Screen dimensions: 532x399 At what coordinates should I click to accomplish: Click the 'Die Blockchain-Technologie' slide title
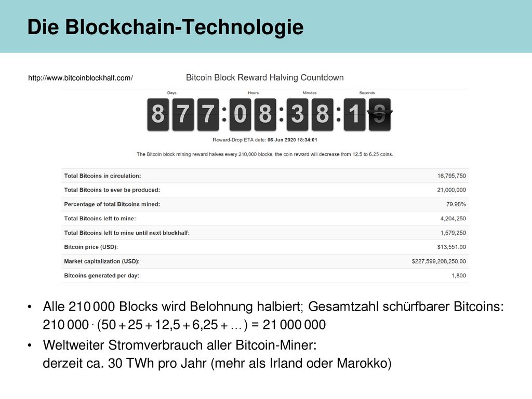[x=166, y=27]
